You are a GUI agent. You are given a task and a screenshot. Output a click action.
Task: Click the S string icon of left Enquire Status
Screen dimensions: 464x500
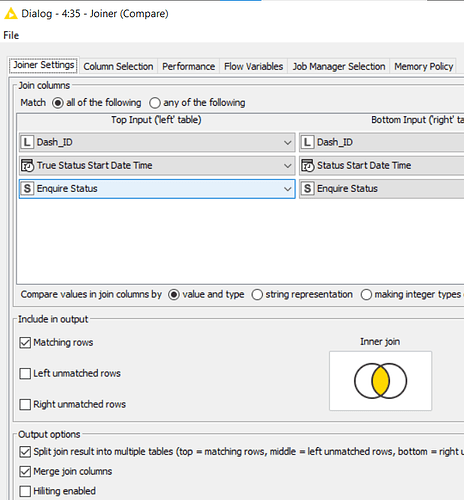click(27, 189)
